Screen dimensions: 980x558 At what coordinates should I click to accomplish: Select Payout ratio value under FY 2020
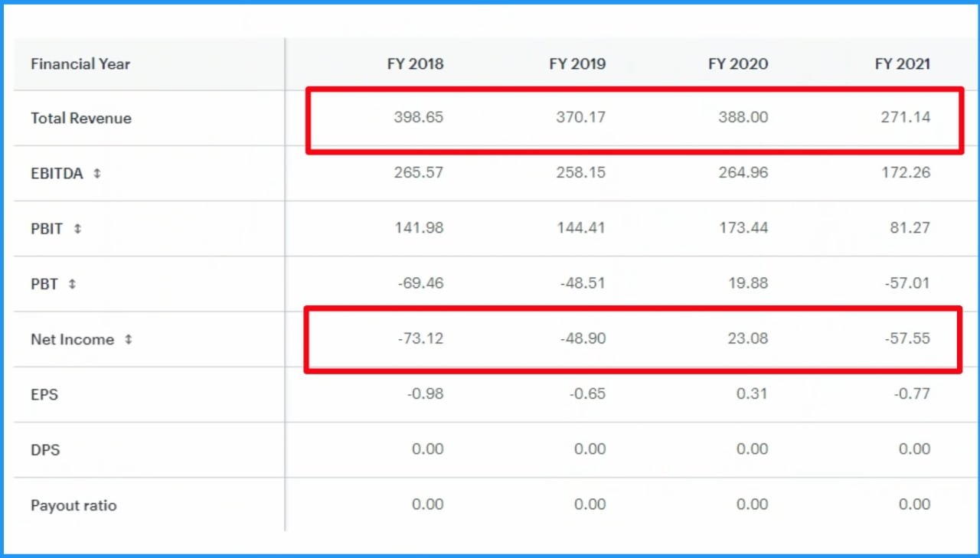click(753, 504)
